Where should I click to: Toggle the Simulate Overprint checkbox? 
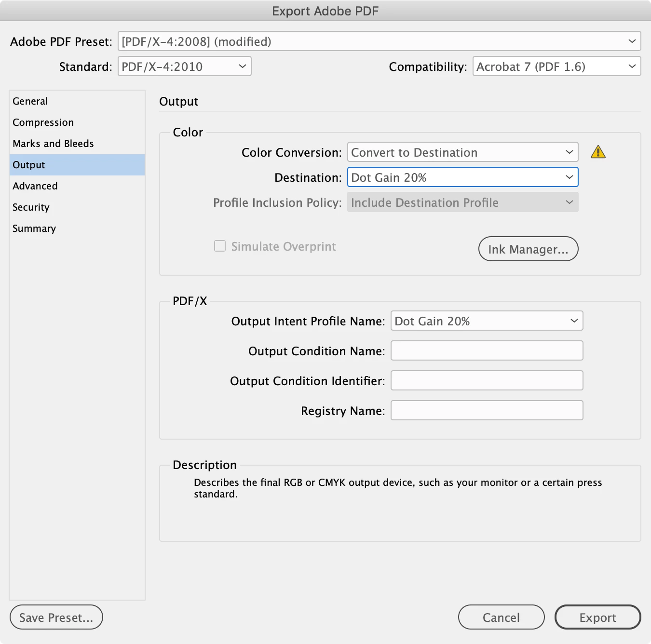click(x=220, y=246)
